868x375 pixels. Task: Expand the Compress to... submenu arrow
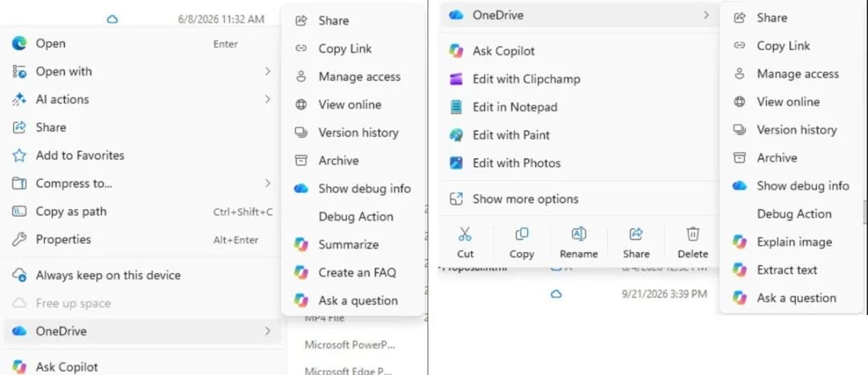click(x=268, y=183)
